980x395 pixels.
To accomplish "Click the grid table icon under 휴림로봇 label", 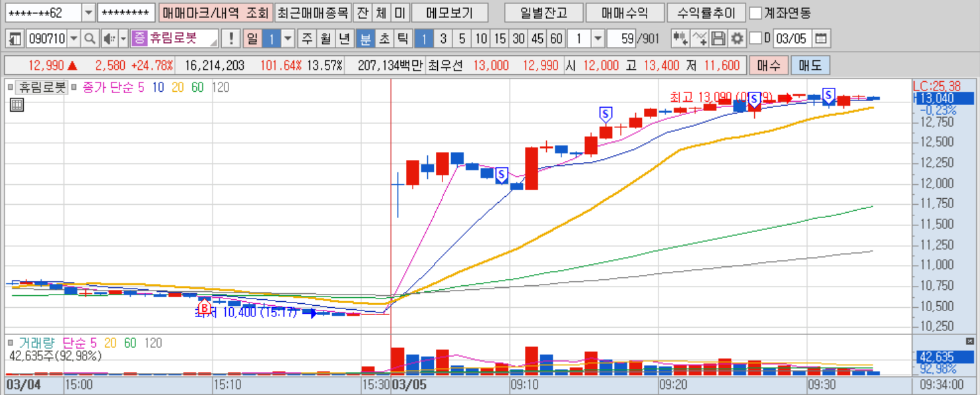I will click(17, 104).
